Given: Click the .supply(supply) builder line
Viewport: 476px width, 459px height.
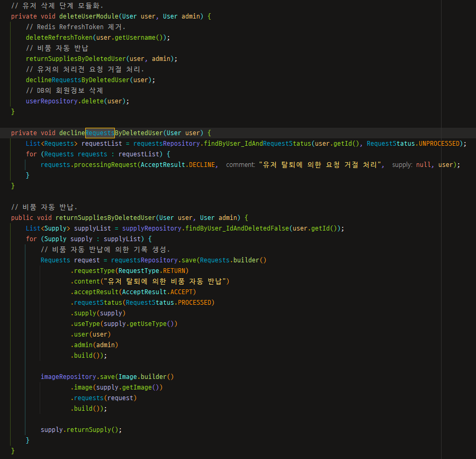Looking at the screenshot, I should pos(98,313).
